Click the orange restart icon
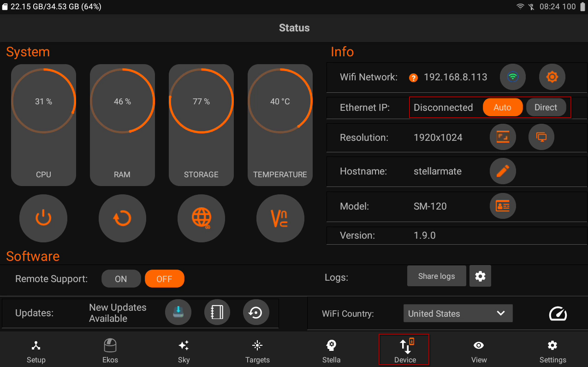The width and height of the screenshot is (588, 367). (122, 218)
